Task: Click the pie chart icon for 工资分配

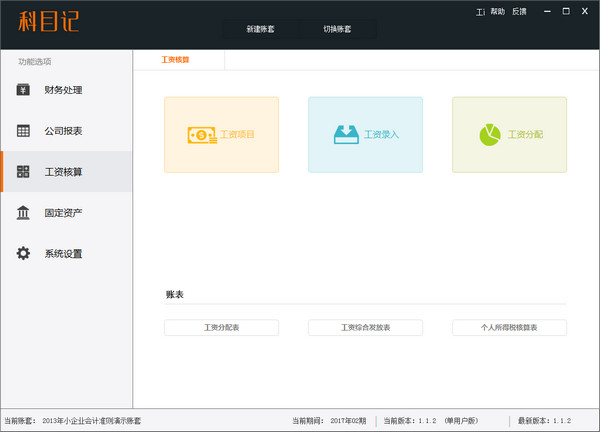Action: (x=490, y=134)
